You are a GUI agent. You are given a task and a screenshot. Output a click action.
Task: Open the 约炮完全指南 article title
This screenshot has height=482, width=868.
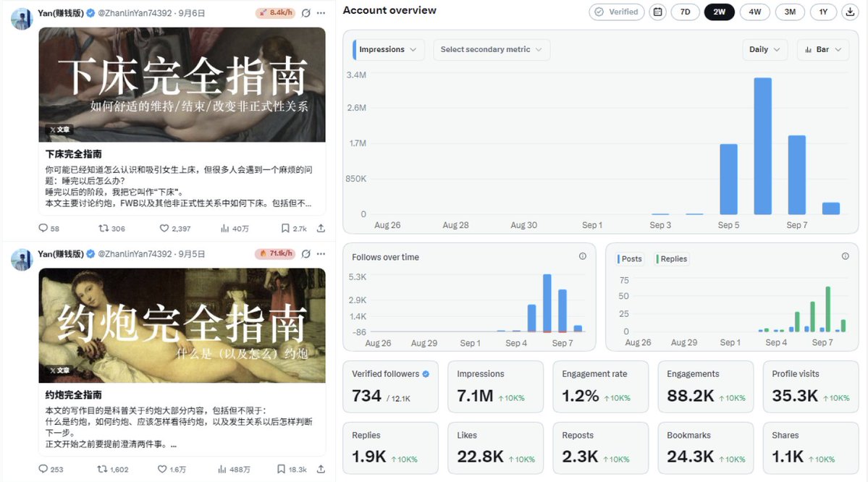point(74,394)
